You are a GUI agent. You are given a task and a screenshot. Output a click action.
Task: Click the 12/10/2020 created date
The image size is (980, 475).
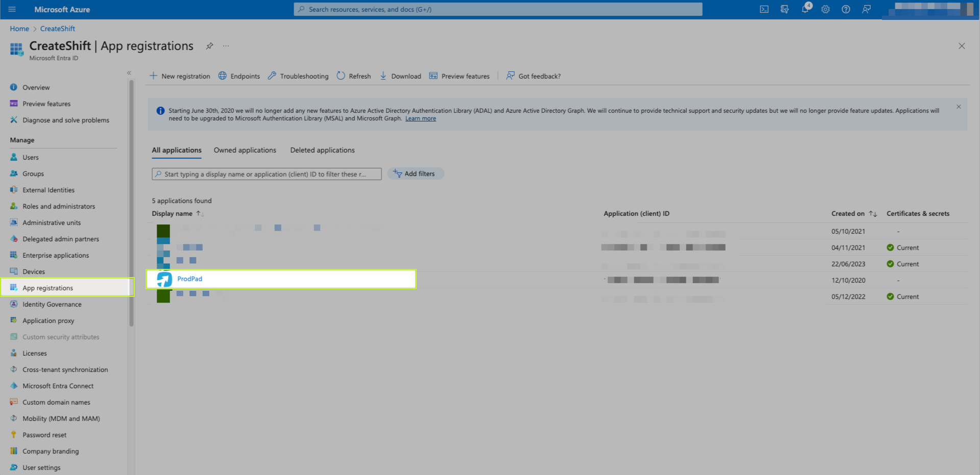[848, 280]
